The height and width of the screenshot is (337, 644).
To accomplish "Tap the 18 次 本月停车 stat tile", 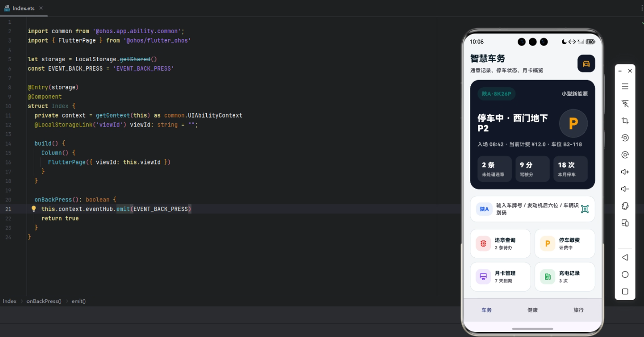I will (570, 169).
